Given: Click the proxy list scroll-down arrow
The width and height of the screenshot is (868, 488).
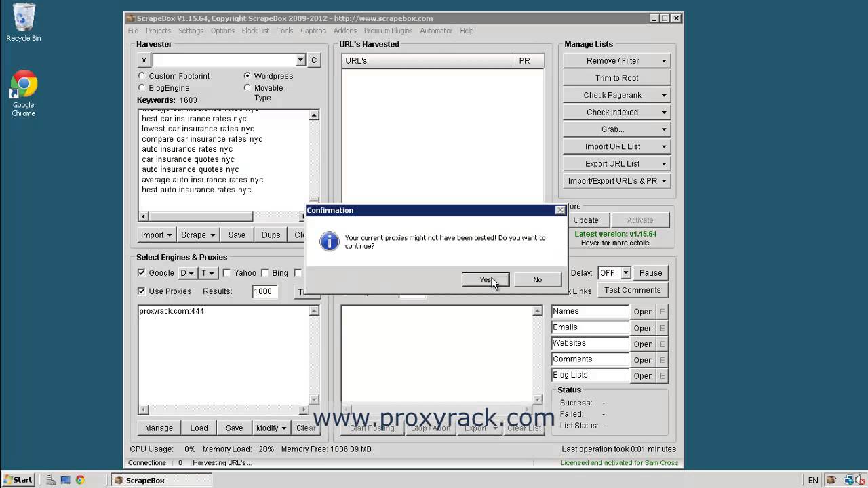Looking at the screenshot, I should point(314,400).
